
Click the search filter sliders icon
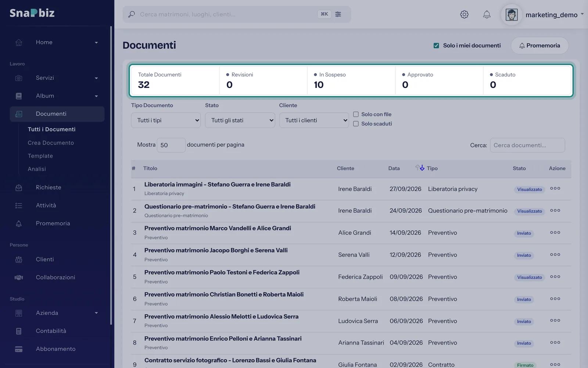(x=338, y=14)
